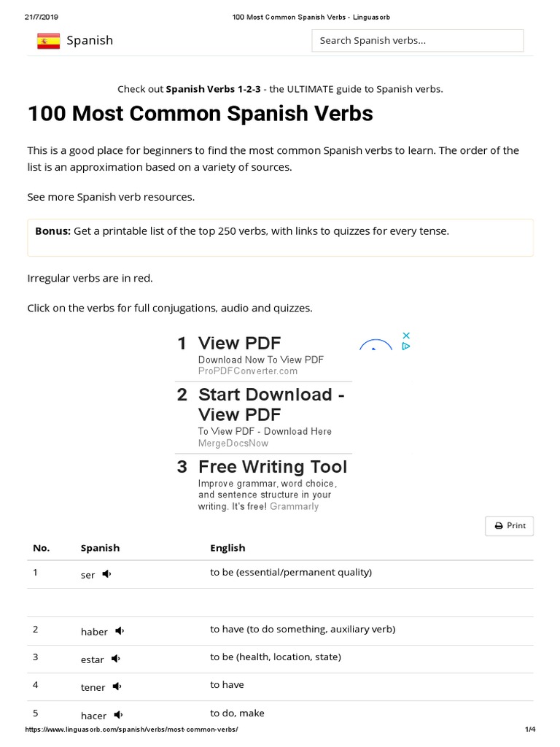This screenshot has height=747, width=560.
Task: Click the Spanish site title
Action: click(x=90, y=41)
